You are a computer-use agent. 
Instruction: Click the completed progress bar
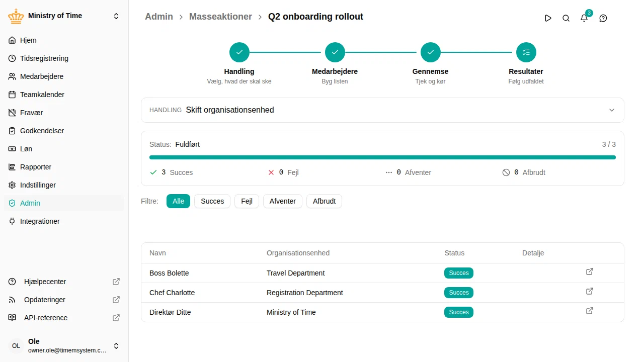(382, 157)
